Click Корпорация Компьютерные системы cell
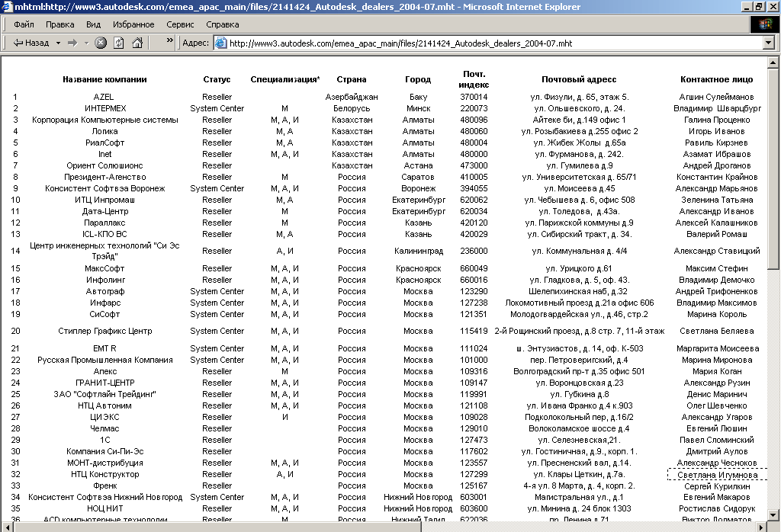Screen dimensions: 781x532 coord(105,120)
